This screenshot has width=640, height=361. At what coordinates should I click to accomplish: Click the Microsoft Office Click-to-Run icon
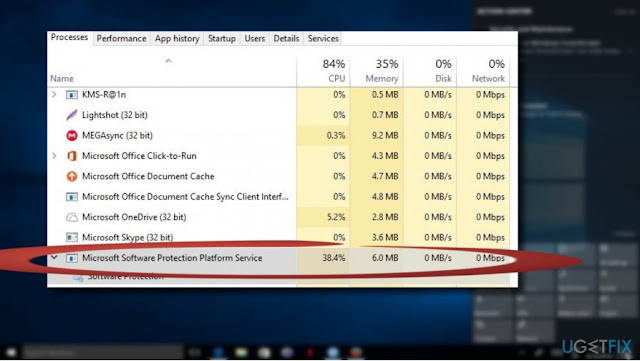(72, 156)
